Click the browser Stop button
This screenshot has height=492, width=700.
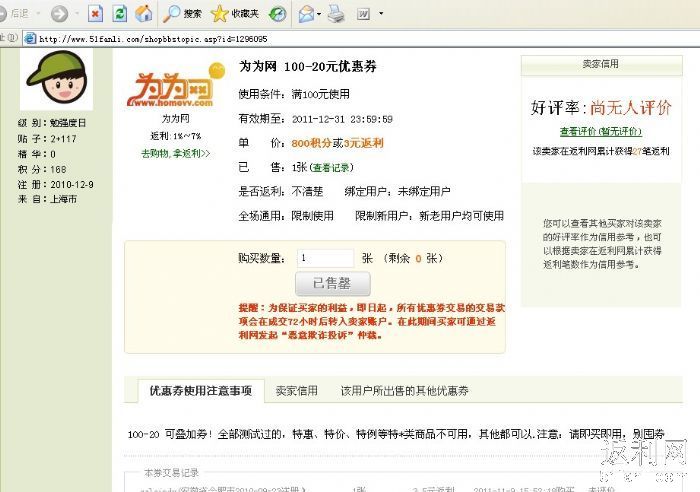(95, 13)
